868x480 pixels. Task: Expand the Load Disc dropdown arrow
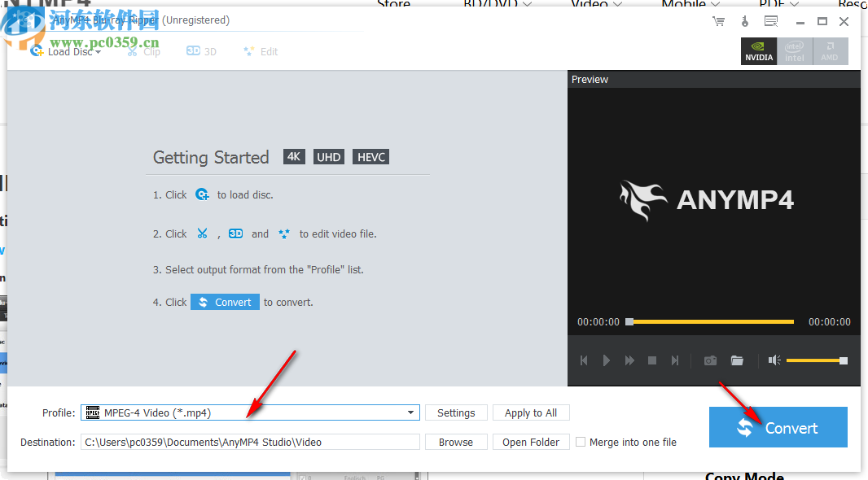point(98,52)
